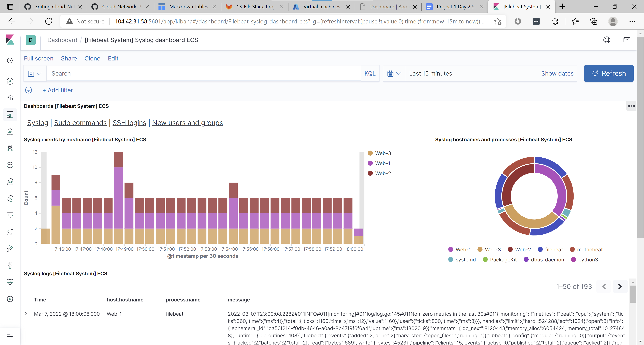
Task: Go to previous page of syslog logs
Action: [x=604, y=287]
